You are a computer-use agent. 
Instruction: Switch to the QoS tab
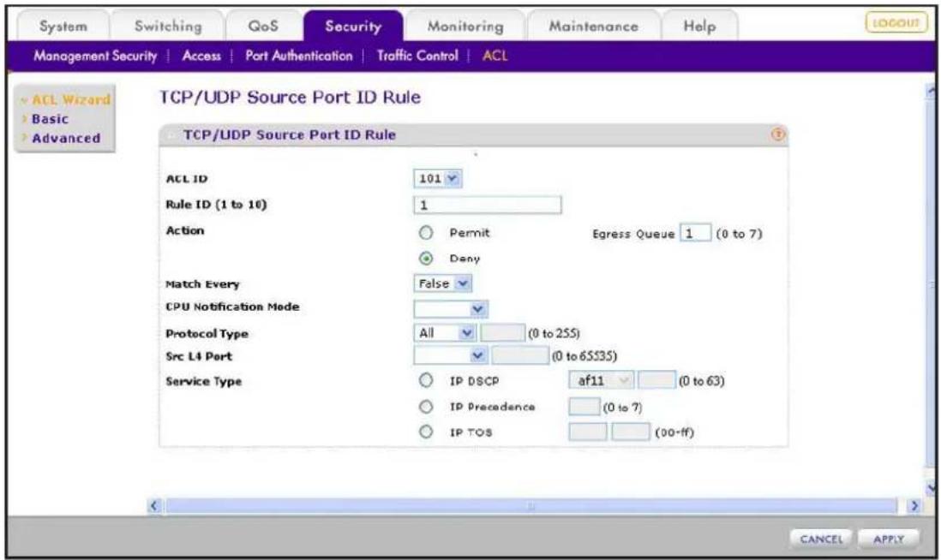[x=263, y=26]
